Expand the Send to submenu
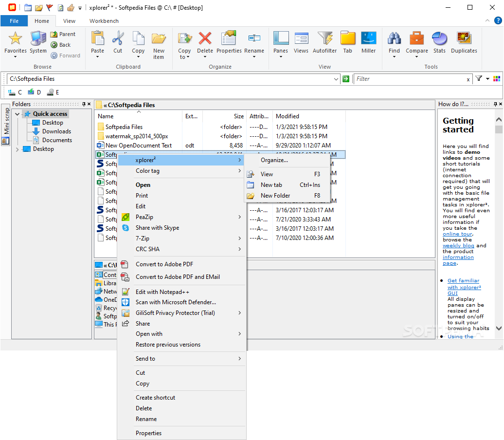The height and width of the screenshot is (440, 504). click(239, 359)
